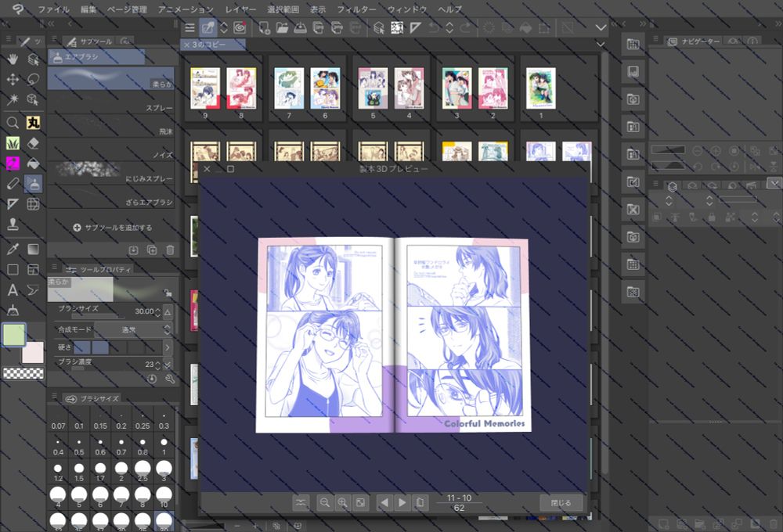
Task: Select the Zoom magnifier tool
Action: (x=13, y=122)
